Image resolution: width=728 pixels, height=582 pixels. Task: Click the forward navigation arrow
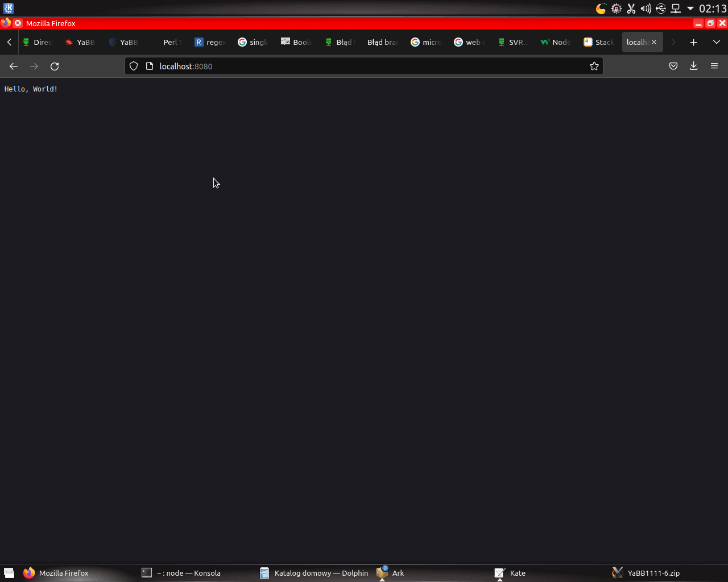coord(34,66)
